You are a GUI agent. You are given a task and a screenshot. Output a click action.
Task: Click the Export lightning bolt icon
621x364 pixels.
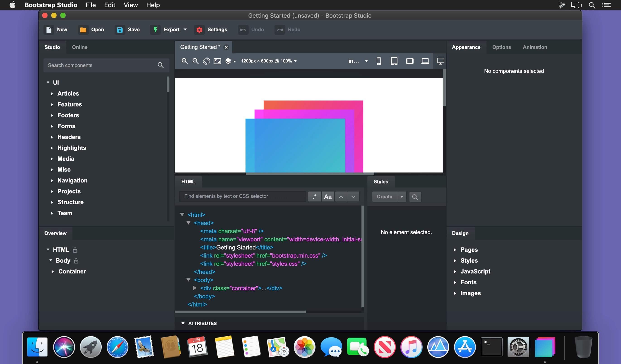pyautogui.click(x=155, y=30)
